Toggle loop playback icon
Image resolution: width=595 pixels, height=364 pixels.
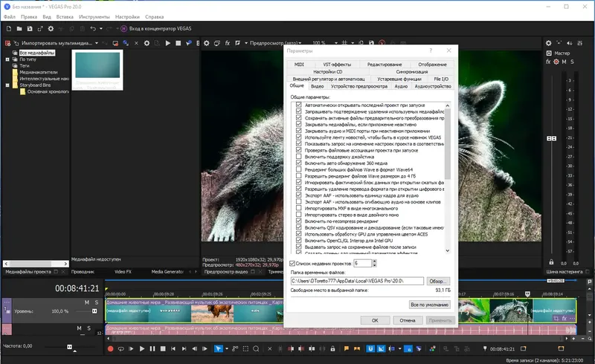[x=120, y=348]
